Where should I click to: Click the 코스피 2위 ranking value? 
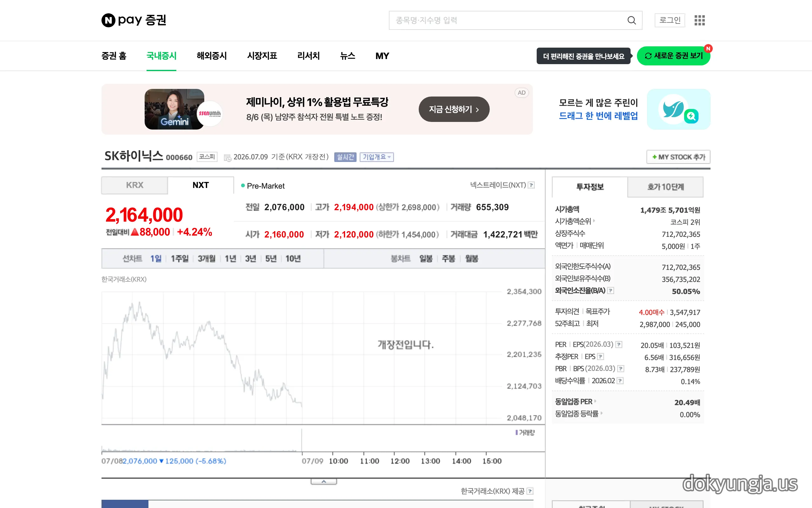(685, 222)
